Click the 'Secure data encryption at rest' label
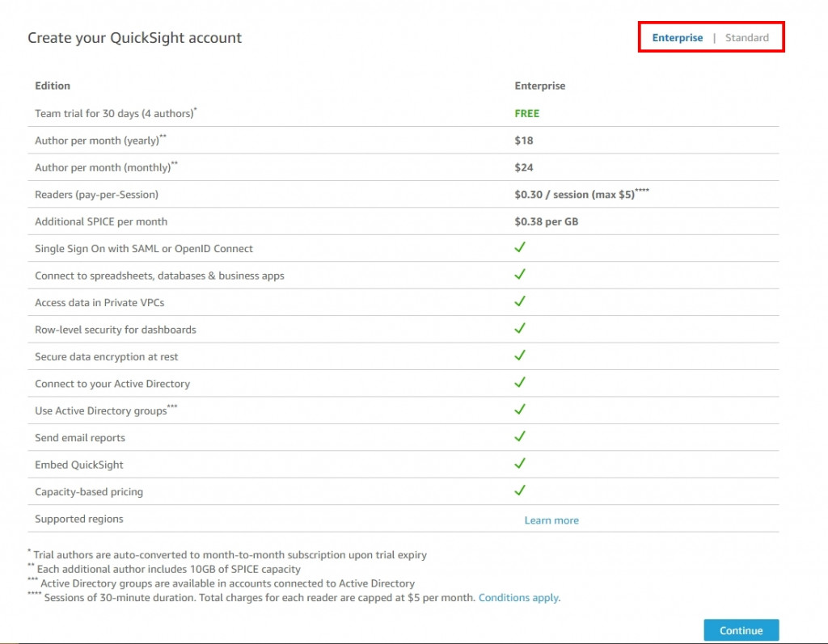Screen dimensions: 828x644 pos(106,356)
